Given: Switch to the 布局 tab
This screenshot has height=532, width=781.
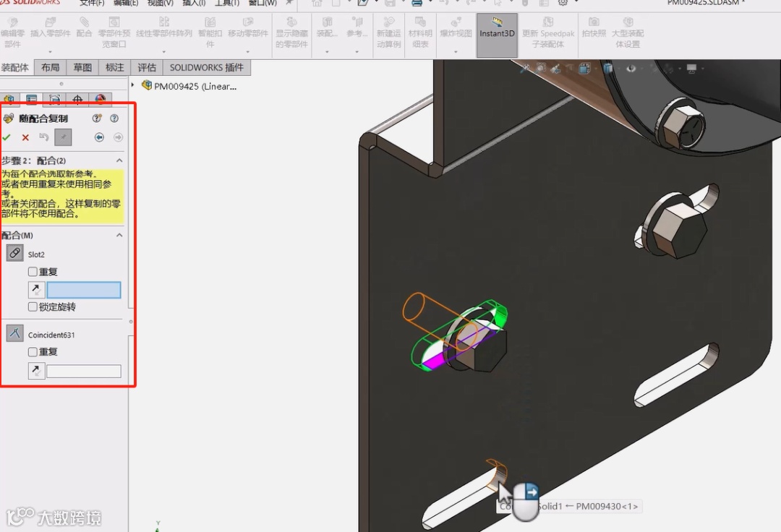Looking at the screenshot, I should pyautogui.click(x=51, y=68).
